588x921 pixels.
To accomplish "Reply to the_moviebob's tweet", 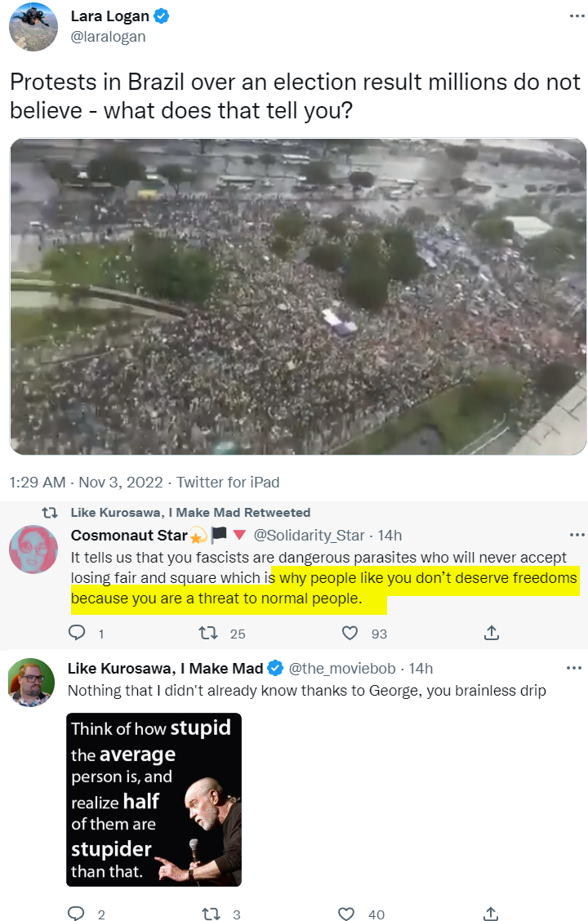I will [x=76, y=914].
